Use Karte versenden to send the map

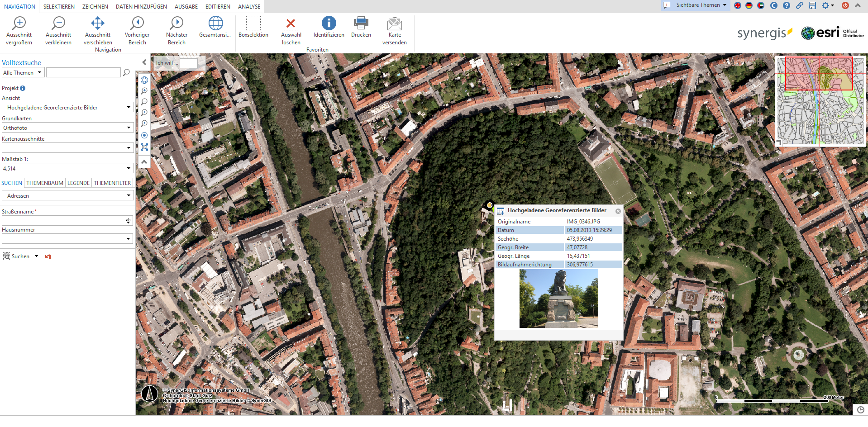click(394, 28)
